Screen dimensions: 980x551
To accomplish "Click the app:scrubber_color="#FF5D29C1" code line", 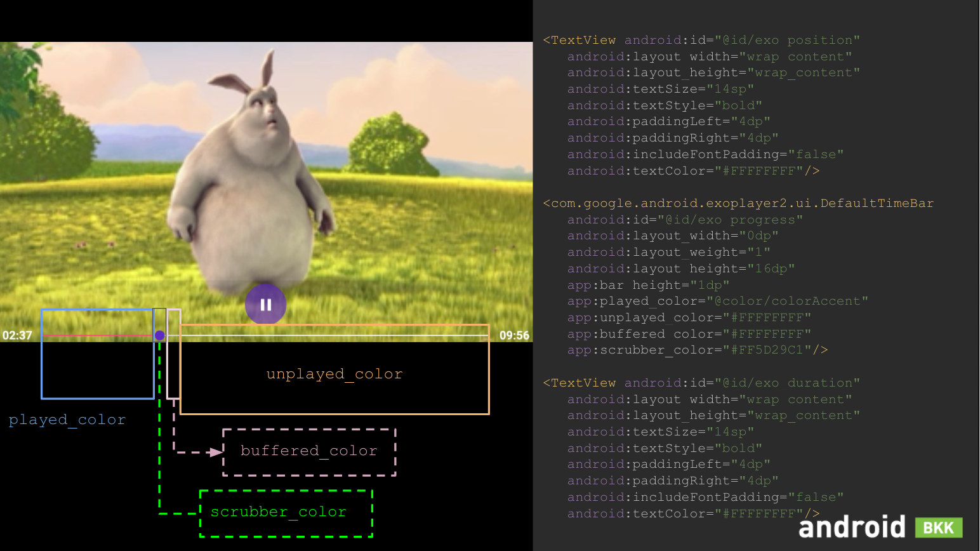I will 698,350.
